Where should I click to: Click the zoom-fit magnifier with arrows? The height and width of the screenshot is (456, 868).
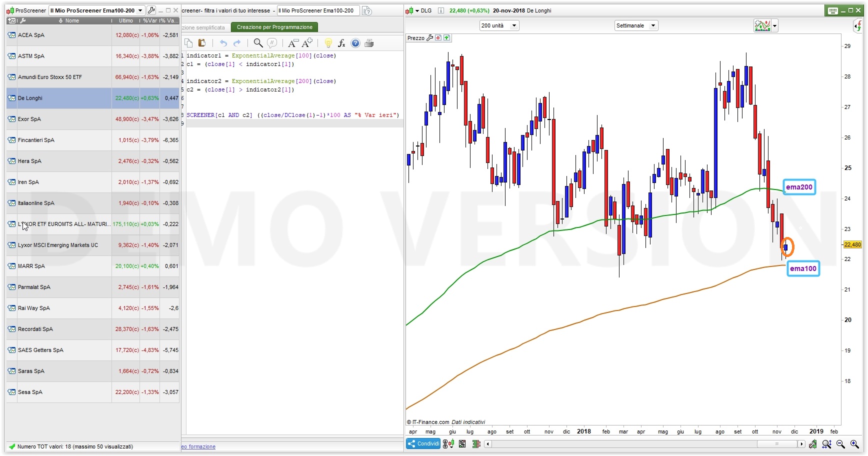point(826,444)
